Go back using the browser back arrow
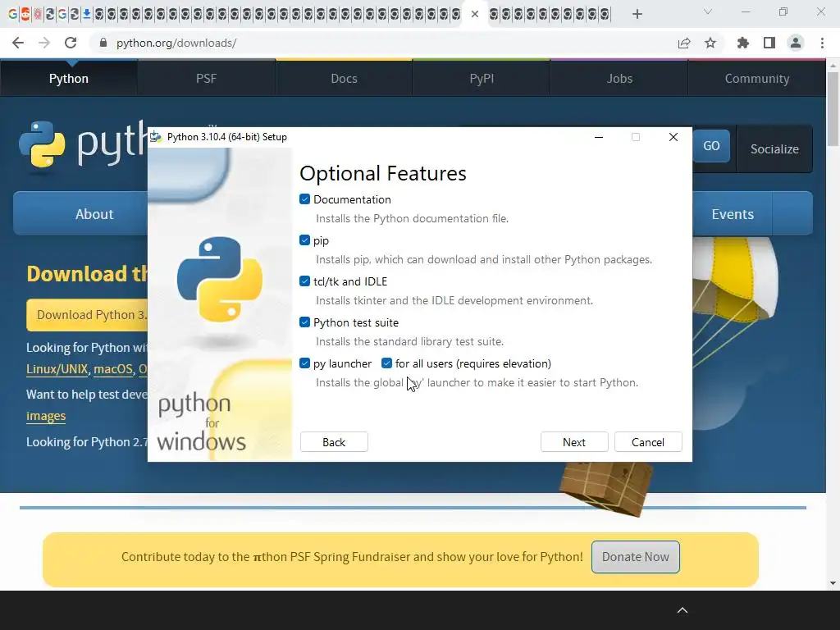Viewport: 840px width, 630px height. click(x=18, y=43)
